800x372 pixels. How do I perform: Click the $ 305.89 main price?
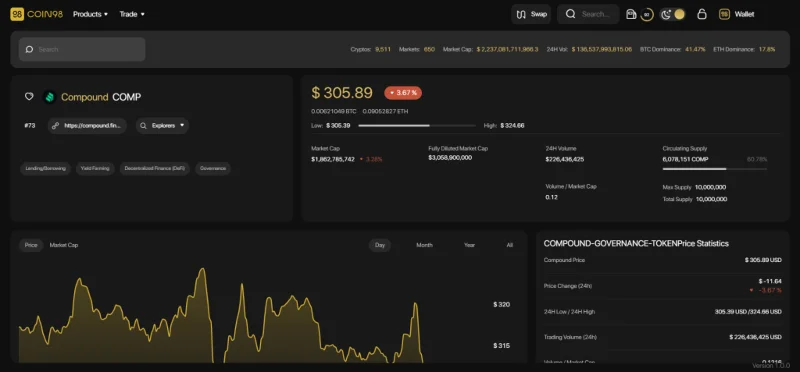click(x=342, y=92)
